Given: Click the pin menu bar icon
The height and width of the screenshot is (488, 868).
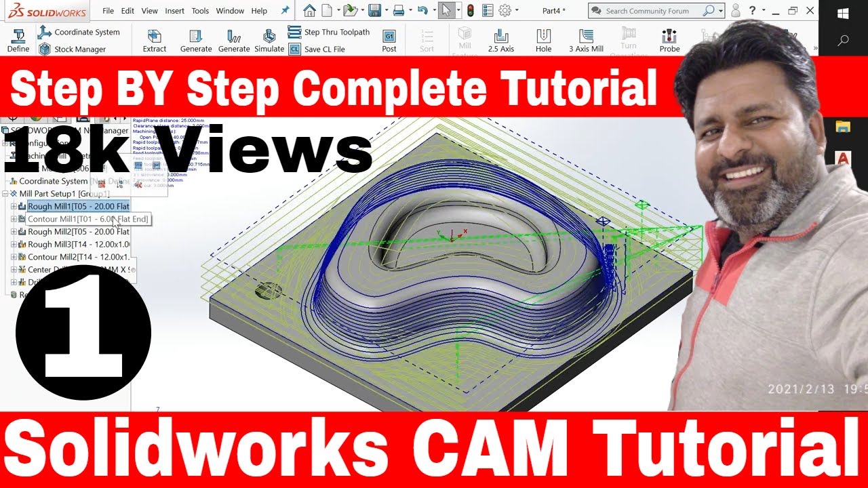Looking at the screenshot, I should [x=285, y=10].
